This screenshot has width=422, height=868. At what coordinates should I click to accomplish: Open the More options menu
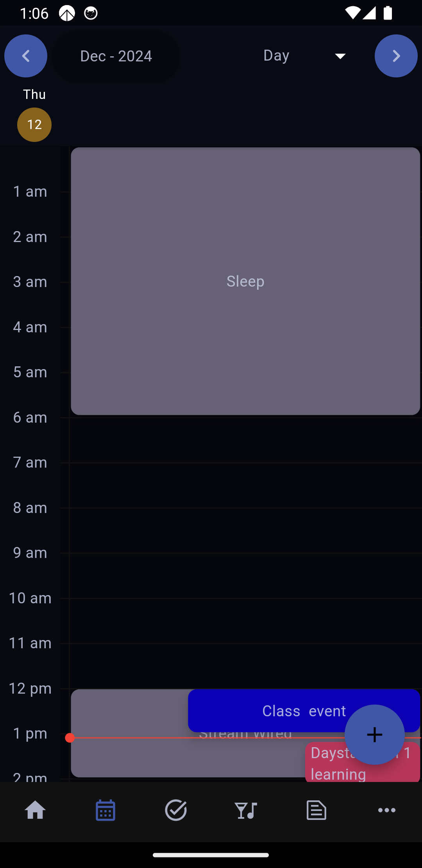pyautogui.click(x=387, y=810)
